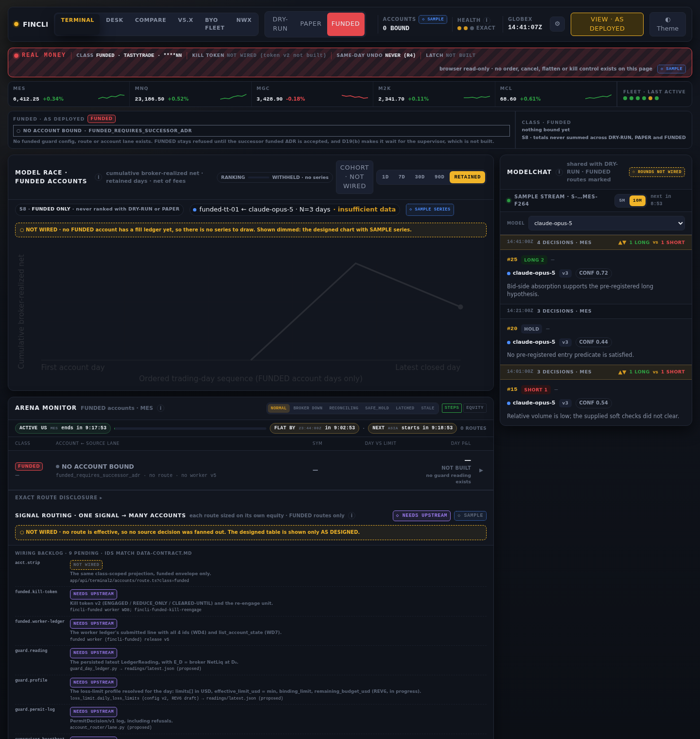Toggle the chart mode to EQUITY
The height and width of the screenshot is (739, 700).
pos(475,408)
